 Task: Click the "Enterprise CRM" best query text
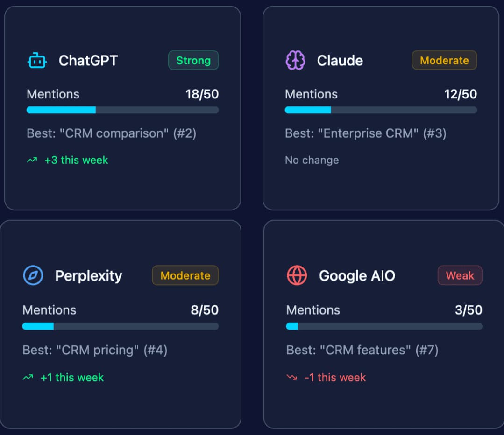tap(365, 133)
